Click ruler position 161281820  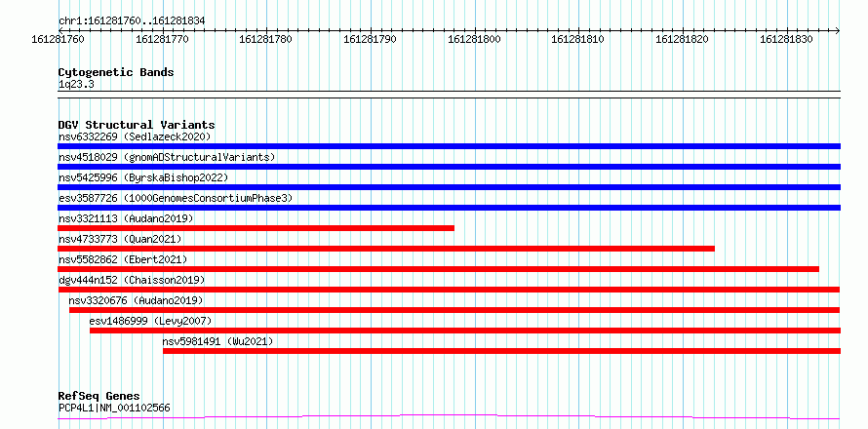pyautogui.click(x=683, y=39)
